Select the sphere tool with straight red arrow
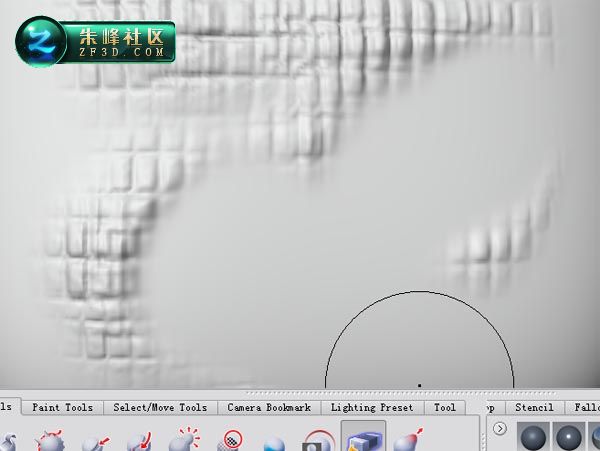 pyautogui.click(x=96, y=442)
